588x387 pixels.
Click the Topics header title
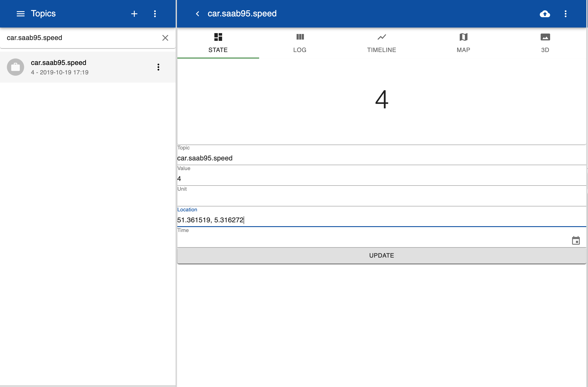[x=43, y=14]
